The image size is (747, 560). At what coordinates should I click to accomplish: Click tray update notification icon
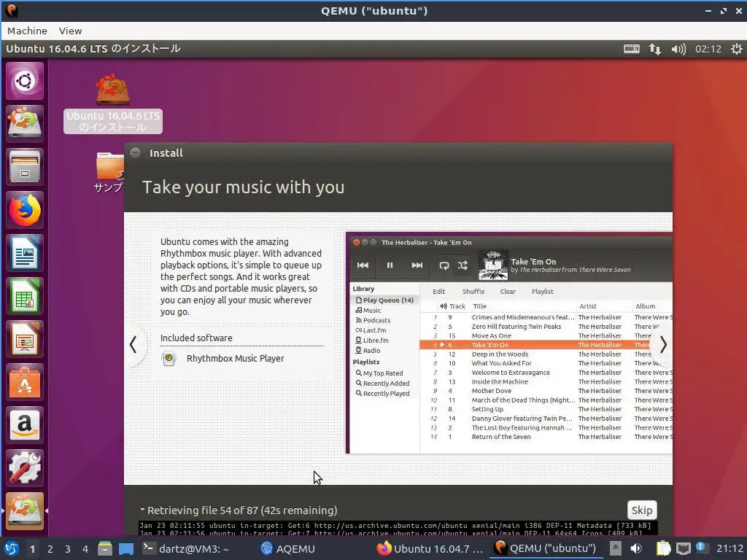(x=701, y=548)
